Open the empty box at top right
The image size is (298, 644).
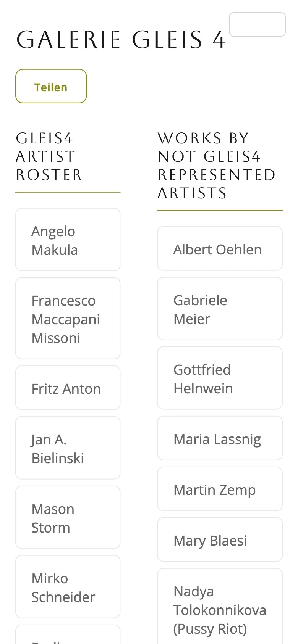pyautogui.click(x=257, y=24)
